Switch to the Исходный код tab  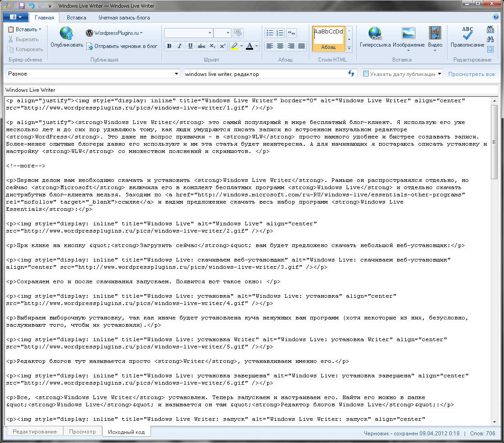[126, 432]
